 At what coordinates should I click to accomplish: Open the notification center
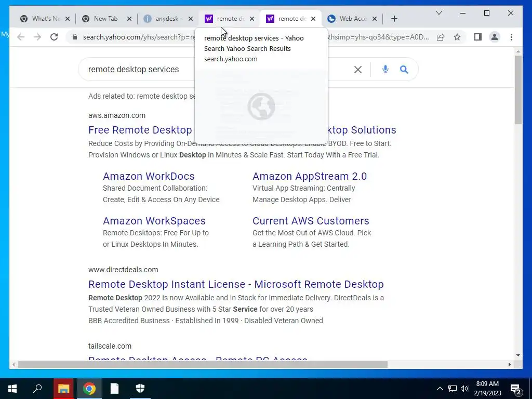[x=516, y=389]
